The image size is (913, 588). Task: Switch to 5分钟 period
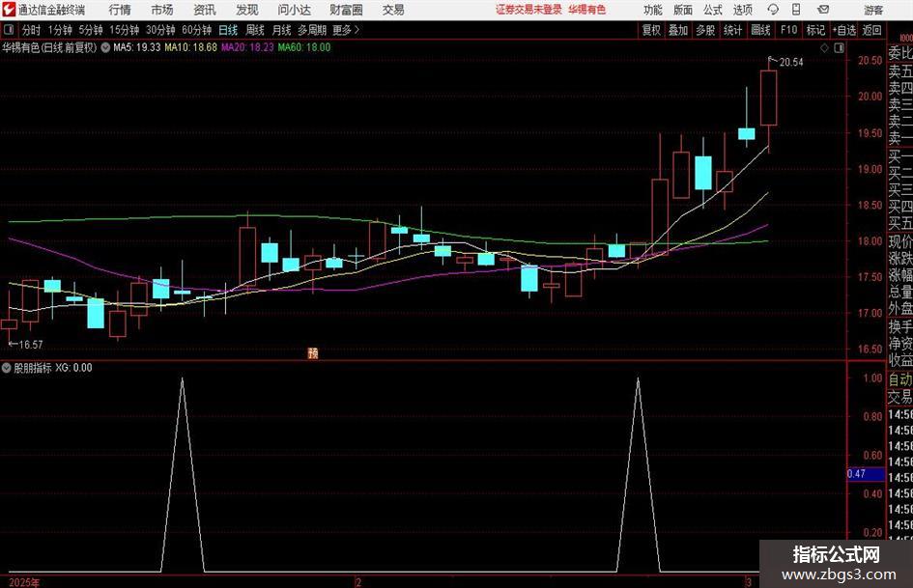click(x=91, y=30)
